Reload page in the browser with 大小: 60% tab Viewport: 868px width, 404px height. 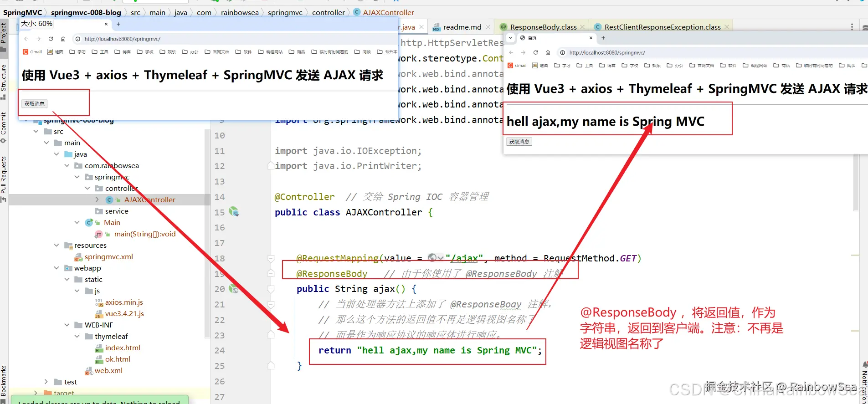coord(51,39)
